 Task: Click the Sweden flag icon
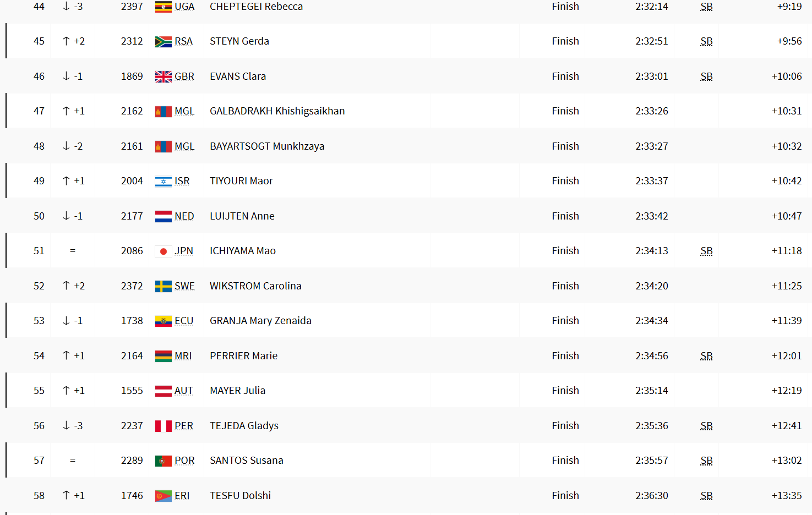pos(163,286)
